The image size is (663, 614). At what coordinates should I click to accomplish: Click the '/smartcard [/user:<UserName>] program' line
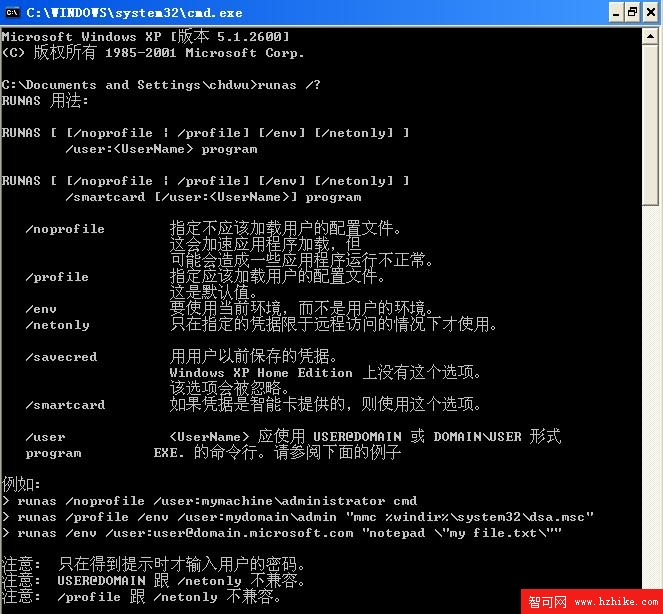tap(214, 197)
